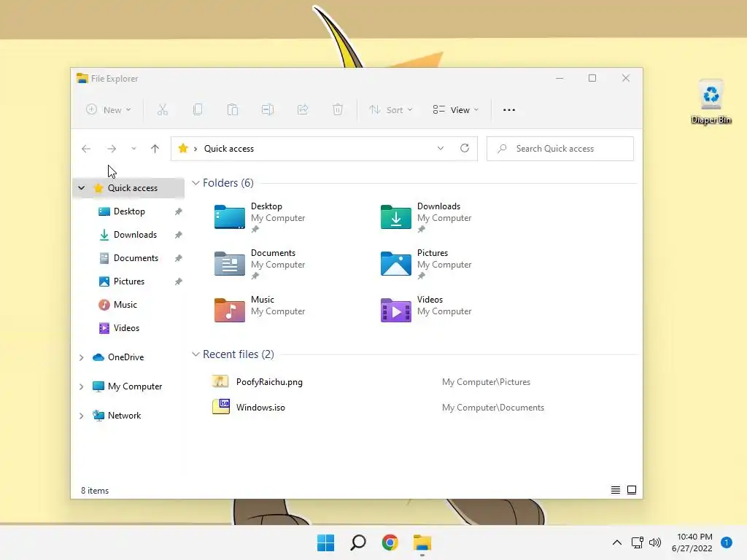Viewport: 747px width, 560px height.
Task: Click the Copy icon in toolbar
Action: 198,110
